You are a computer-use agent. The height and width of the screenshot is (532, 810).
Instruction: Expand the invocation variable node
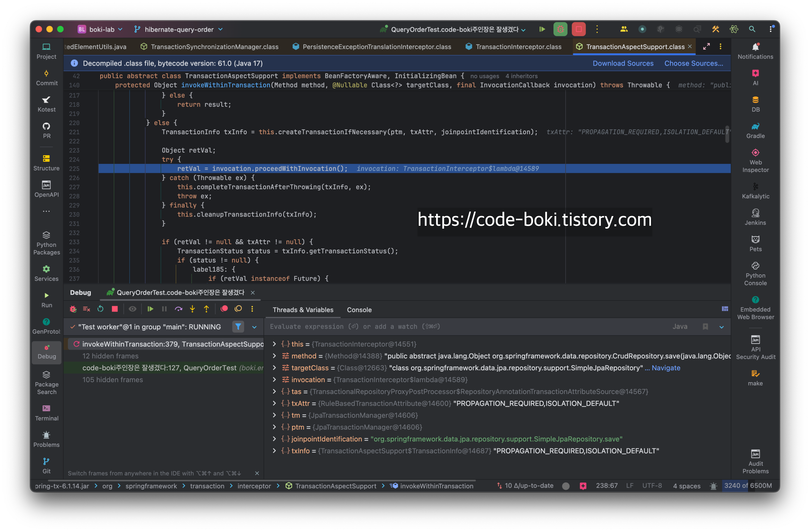[274, 379]
